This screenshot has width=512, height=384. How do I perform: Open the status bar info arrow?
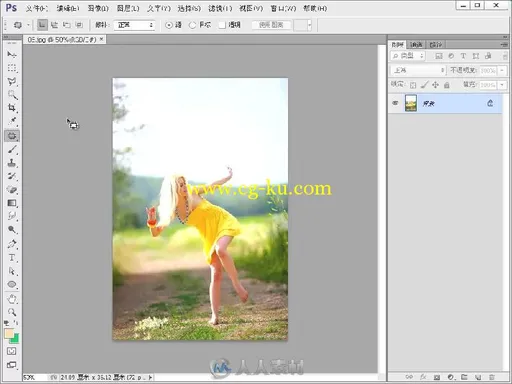pyautogui.click(x=150, y=377)
